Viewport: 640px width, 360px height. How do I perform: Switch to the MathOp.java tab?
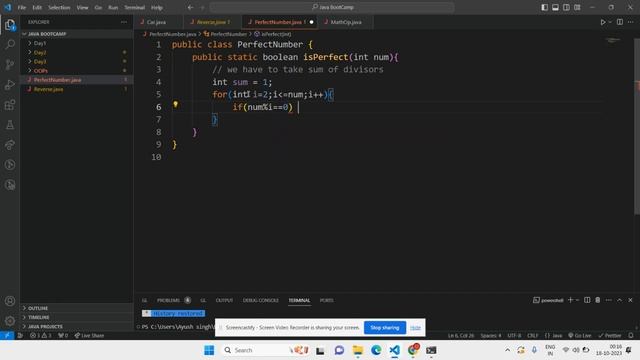click(345, 22)
